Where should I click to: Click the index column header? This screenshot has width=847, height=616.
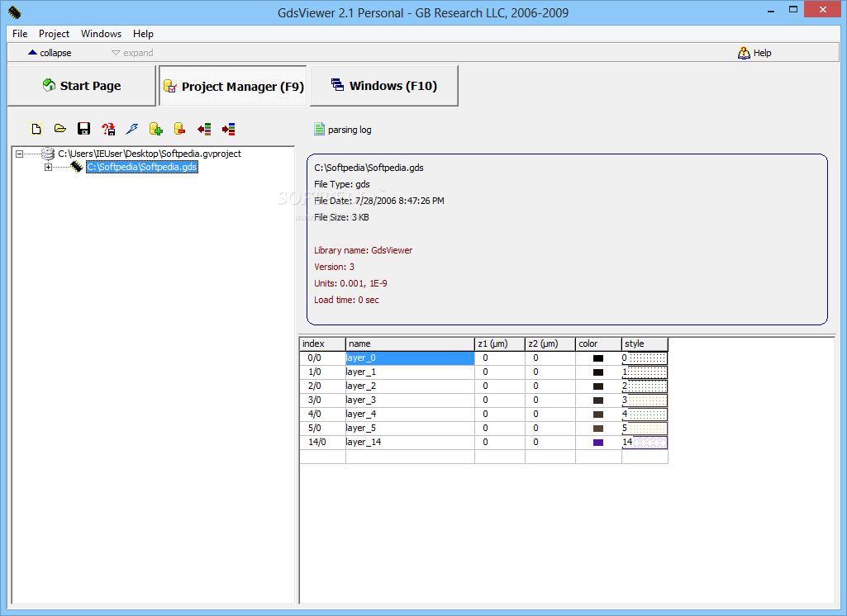coord(322,344)
